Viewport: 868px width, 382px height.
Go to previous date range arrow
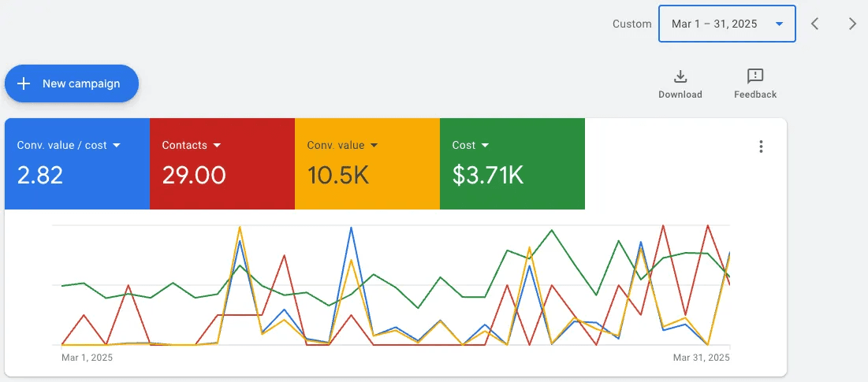coord(814,24)
